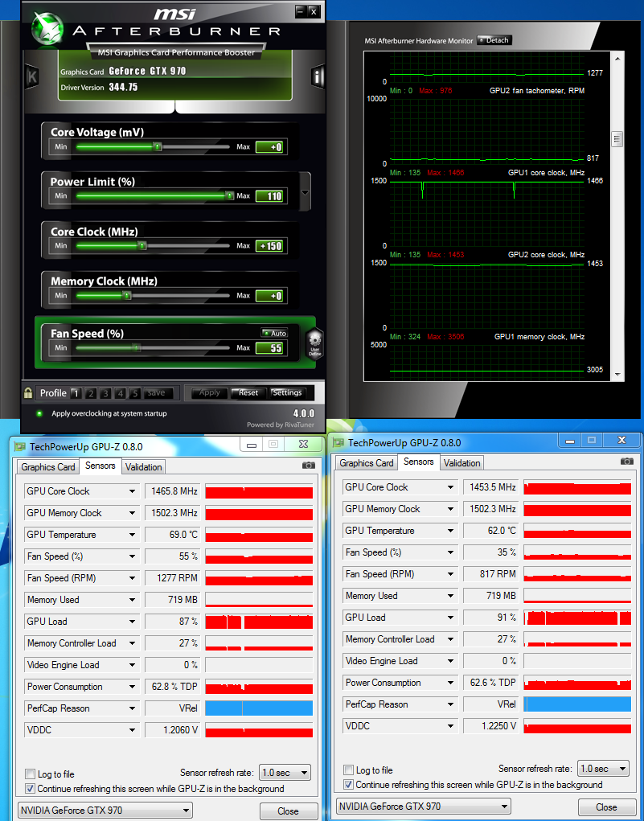
Task: Open Validation tab in right GPU-Z
Action: point(461,463)
